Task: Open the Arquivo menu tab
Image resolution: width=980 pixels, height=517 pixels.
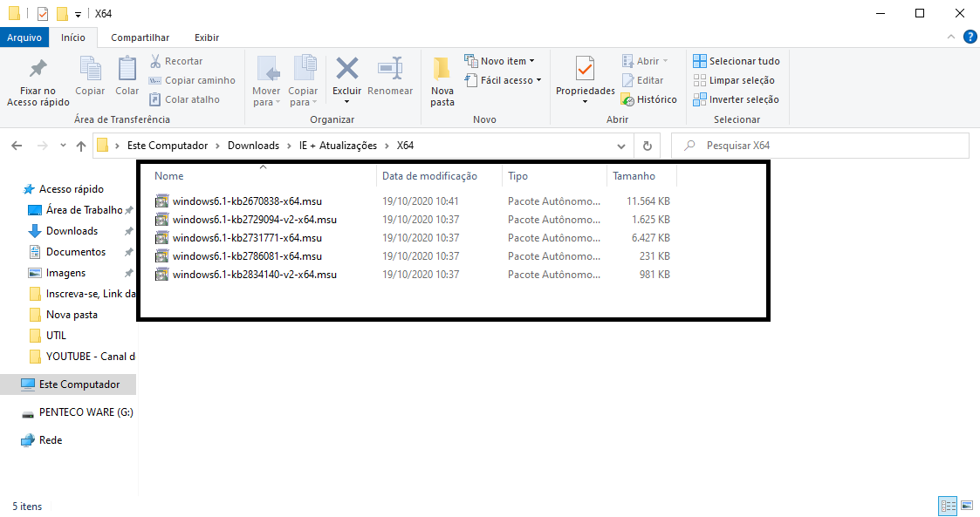Action: 24,37
